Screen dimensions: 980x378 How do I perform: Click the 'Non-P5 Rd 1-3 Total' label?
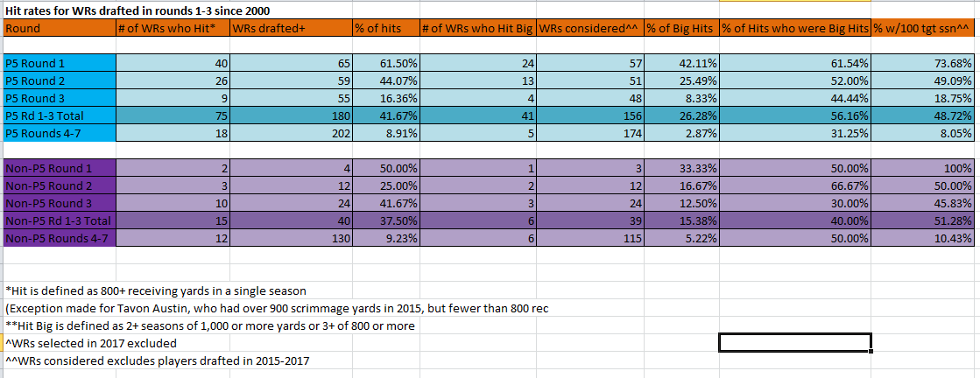click(60, 220)
